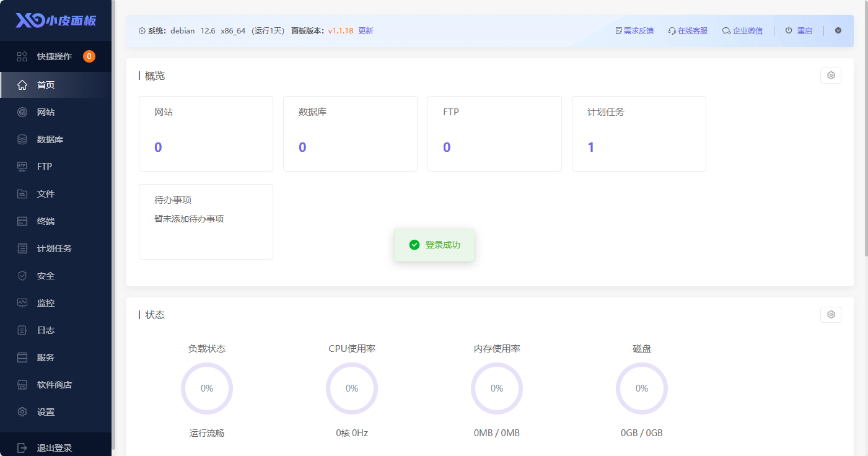Open the Quick Operations (快捷操作) menu

(55, 56)
